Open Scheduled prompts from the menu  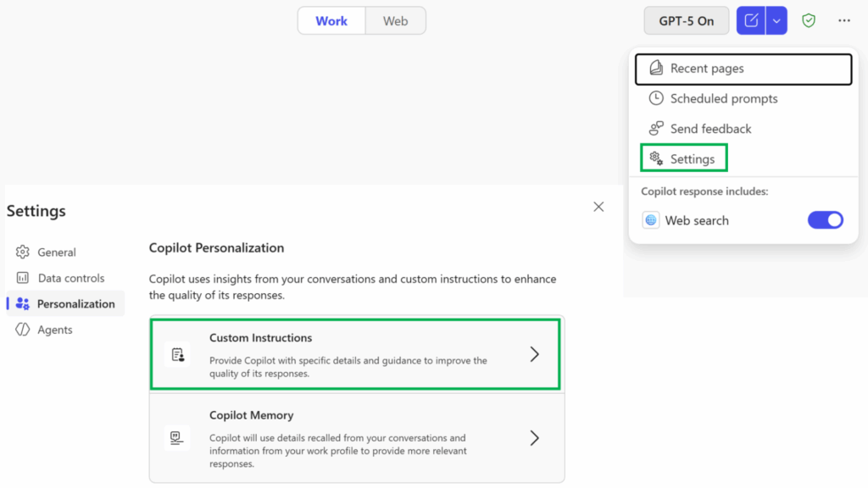coord(723,98)
